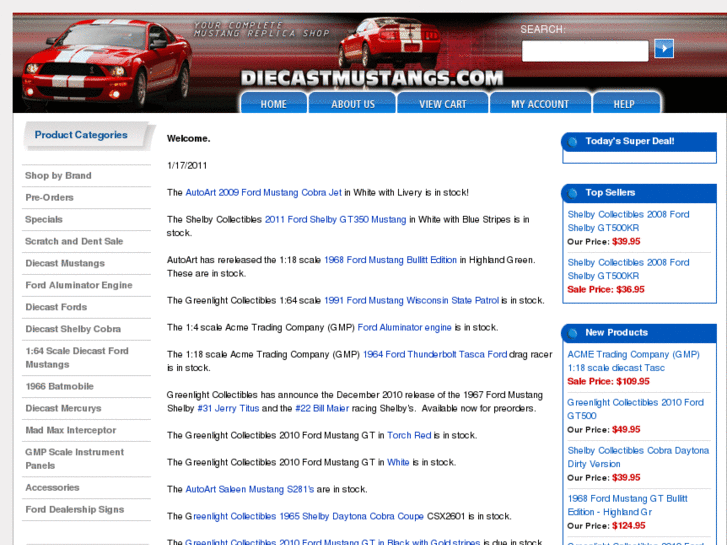Open Greenlight Collectibles 2010 Ford GT500 product

click(636, 409)
